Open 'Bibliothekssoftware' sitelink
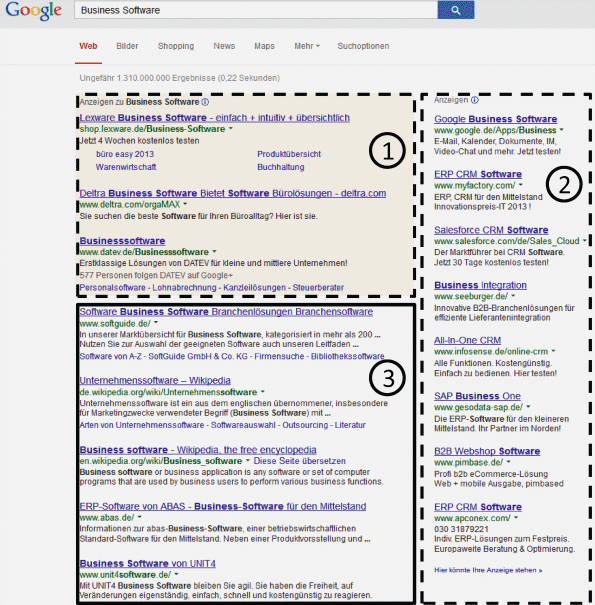Image resolution: width=595 pixels, height=605 pixels. click(x=348, y=356)
